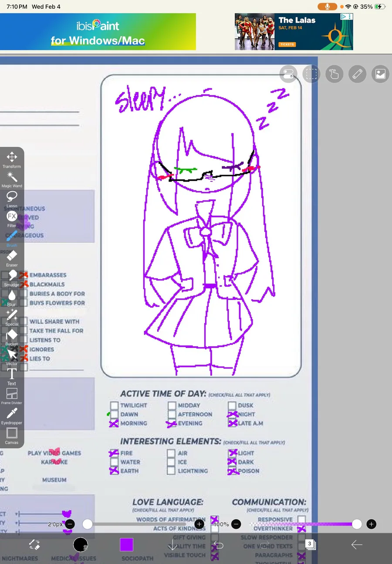Decrease opacity with minus button
The image size is (392, 564).
click(x=236, y=524)
